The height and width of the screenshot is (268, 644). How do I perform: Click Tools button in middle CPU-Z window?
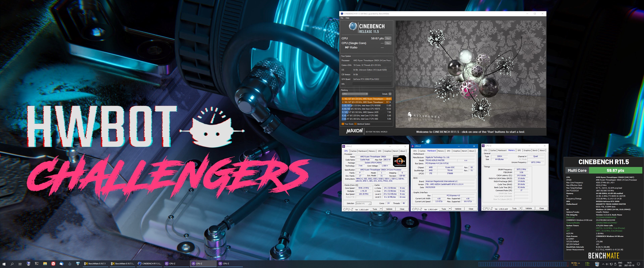coord(443,209)
